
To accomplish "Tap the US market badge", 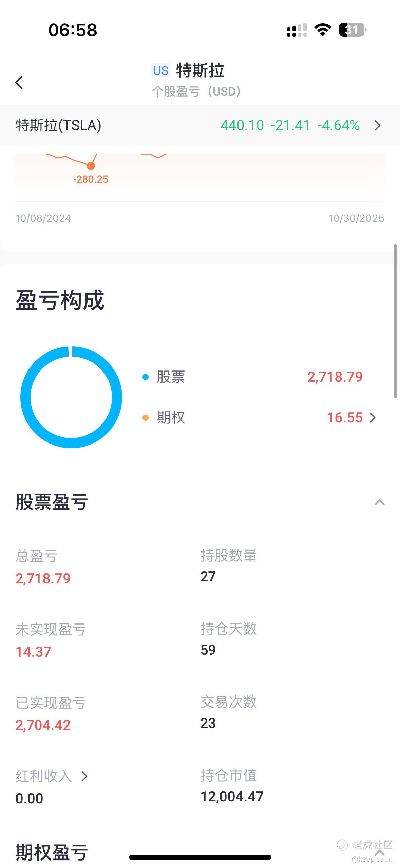I will [x=160, y=71].
